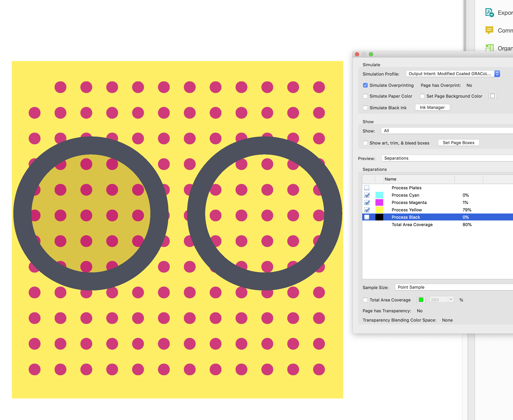Enable Simulate Black Ink
The height and width of the screenshot is (420, 513).
[x=365, y=108]
